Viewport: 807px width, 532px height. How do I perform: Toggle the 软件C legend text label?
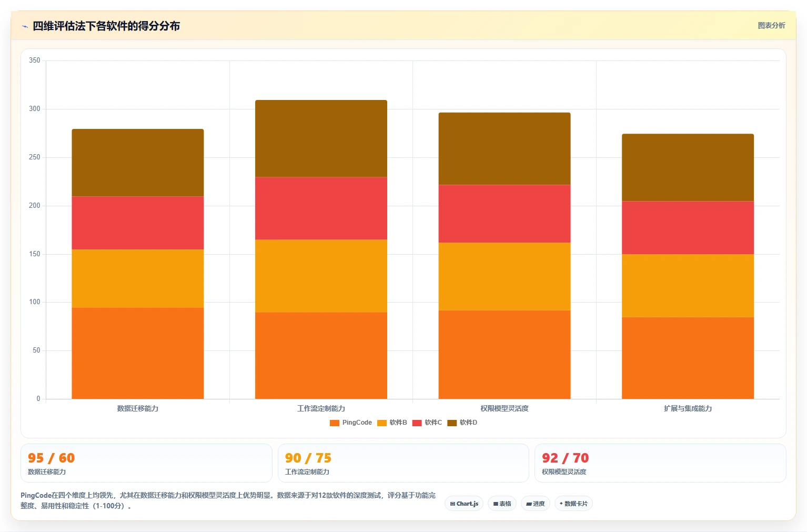coord(433,423)
